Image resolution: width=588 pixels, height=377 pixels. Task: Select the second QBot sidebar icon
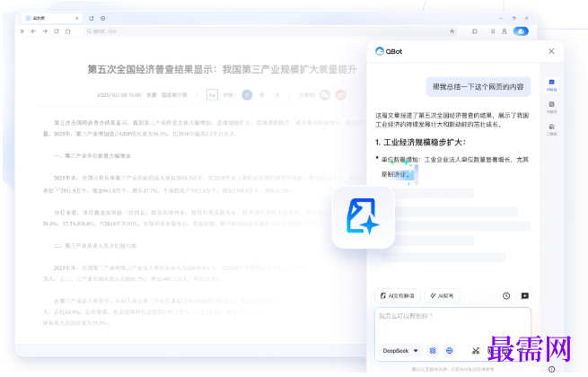[551, 107]
